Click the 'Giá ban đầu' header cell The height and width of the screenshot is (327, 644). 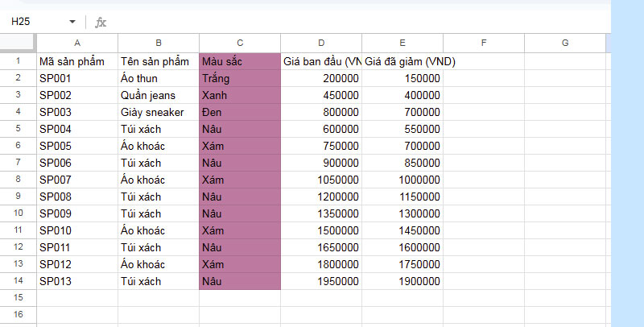coord(321,61)
